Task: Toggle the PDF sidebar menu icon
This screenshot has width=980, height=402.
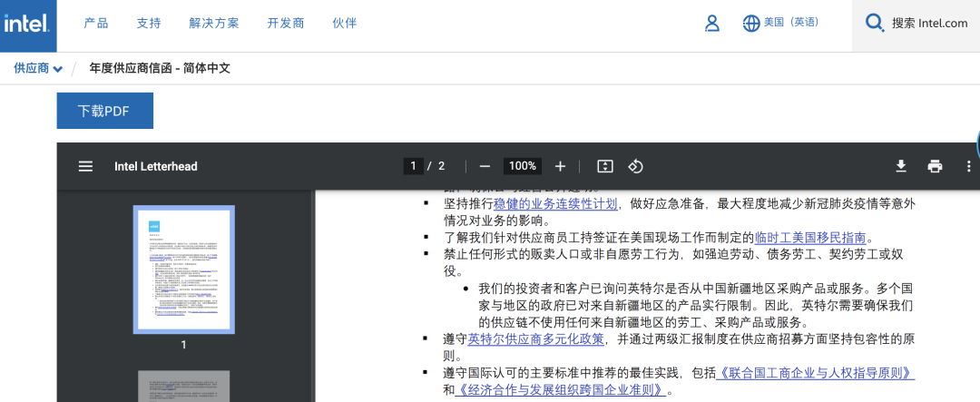Action: tap(85, 166)
